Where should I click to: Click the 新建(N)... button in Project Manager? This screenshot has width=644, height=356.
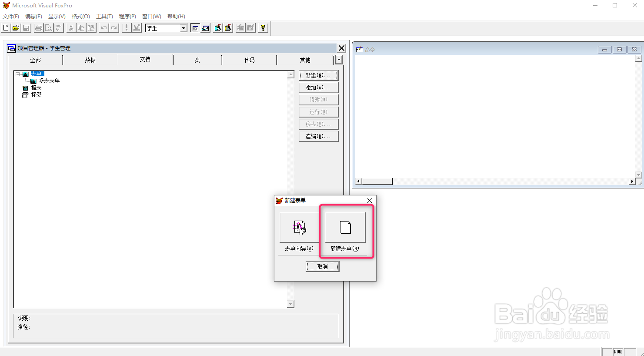[x=319, y=75]
